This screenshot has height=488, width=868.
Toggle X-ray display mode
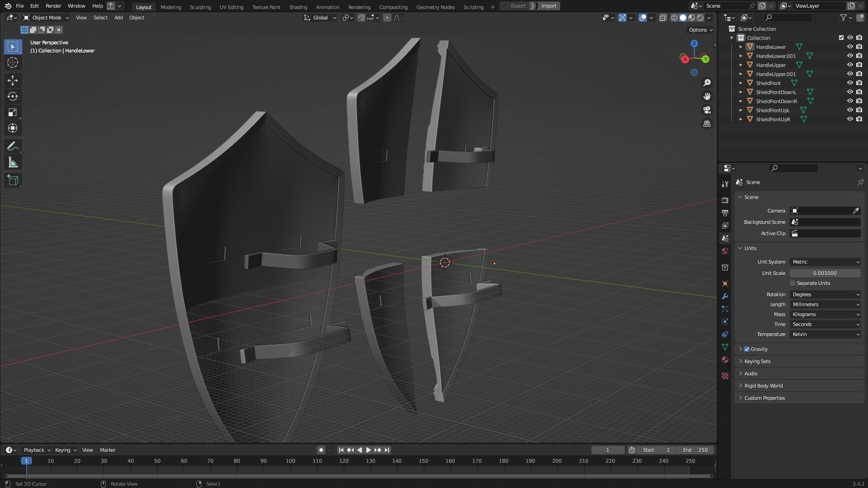663,18
